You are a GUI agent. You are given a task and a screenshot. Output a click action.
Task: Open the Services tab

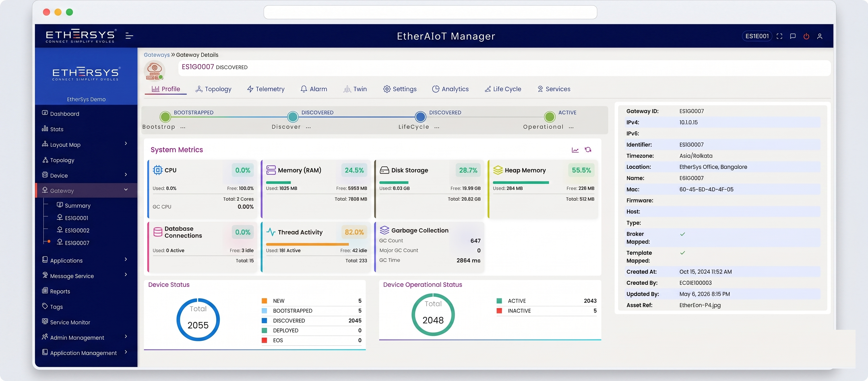click(x=554, y=89)
